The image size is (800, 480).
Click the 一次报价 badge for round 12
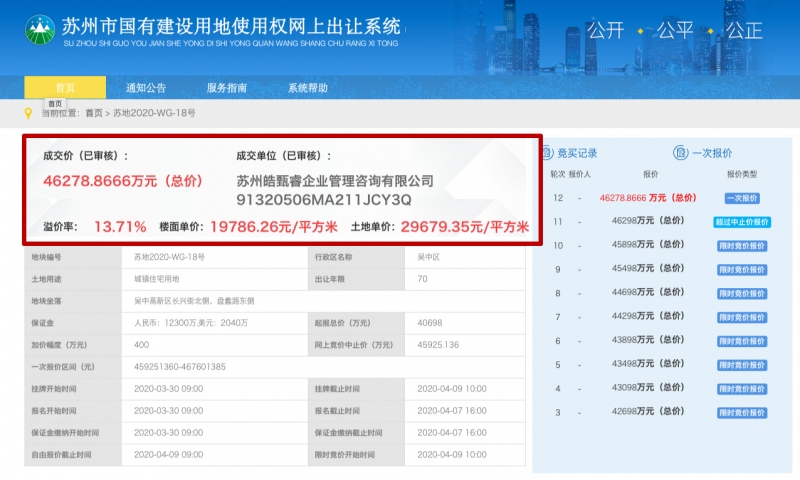tap(742, 198)
